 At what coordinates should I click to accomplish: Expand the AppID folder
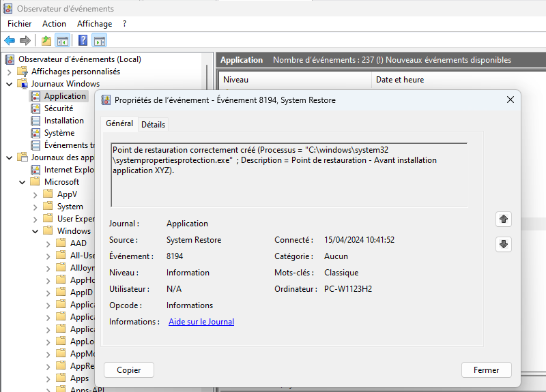point(48,293)
